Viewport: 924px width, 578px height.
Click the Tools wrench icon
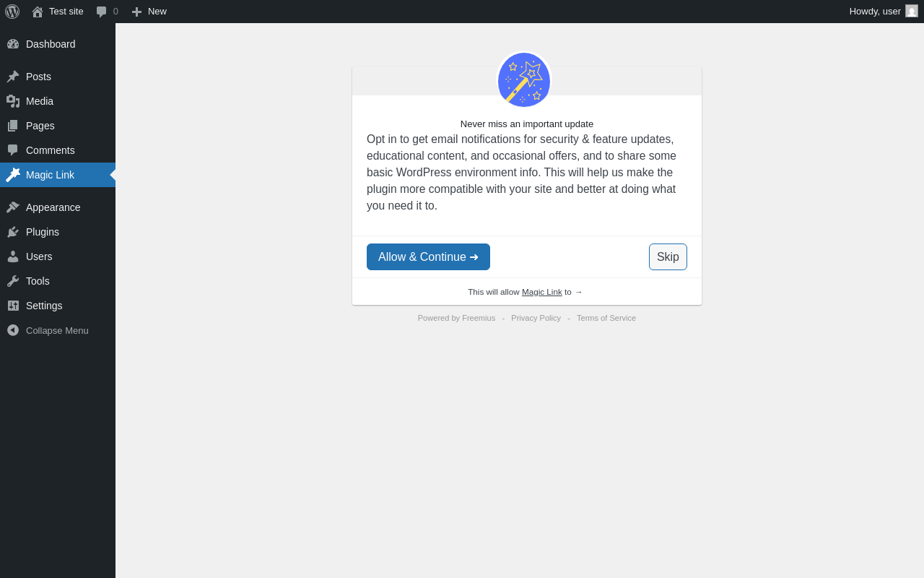click(x=13, y=281)
